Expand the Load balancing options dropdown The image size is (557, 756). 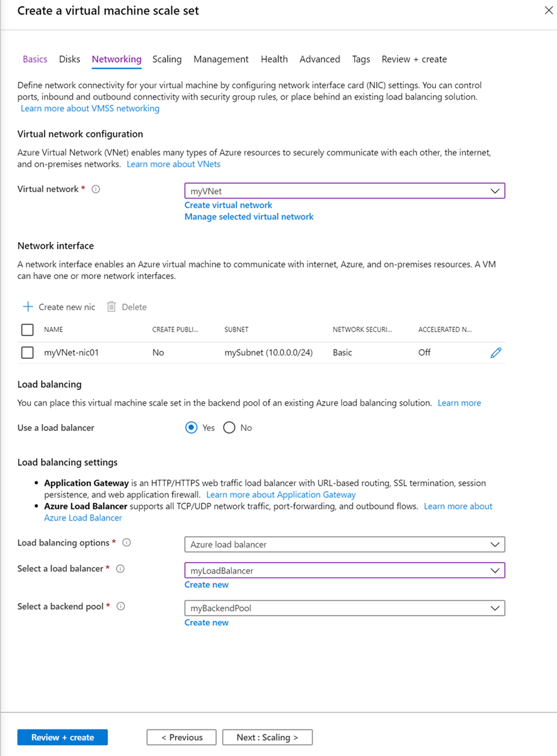point(344,544)
